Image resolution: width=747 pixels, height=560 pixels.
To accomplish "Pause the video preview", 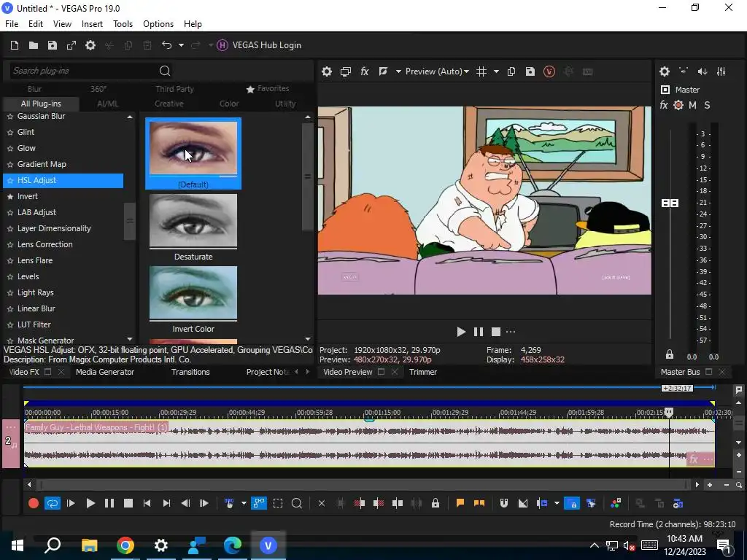I will (x=479, y=332).
